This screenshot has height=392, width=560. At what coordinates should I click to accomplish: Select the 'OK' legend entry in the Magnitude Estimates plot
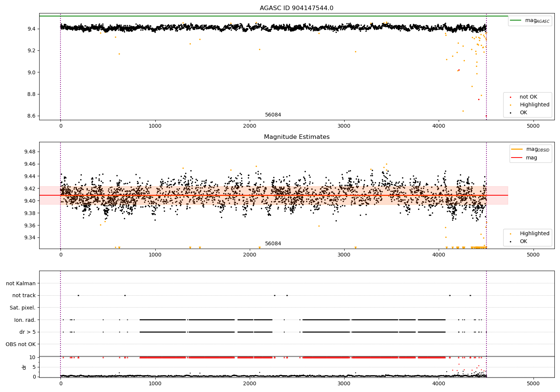523,242
